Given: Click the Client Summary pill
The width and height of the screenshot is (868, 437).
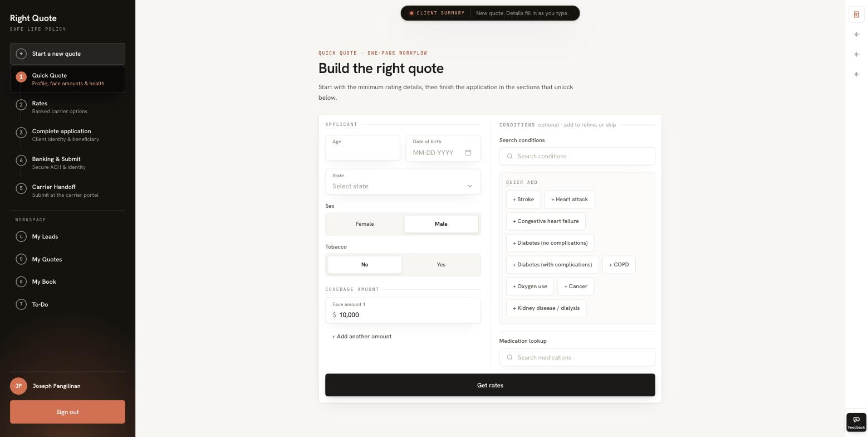Looking at the screenshot, I should [x=490, y=13].
